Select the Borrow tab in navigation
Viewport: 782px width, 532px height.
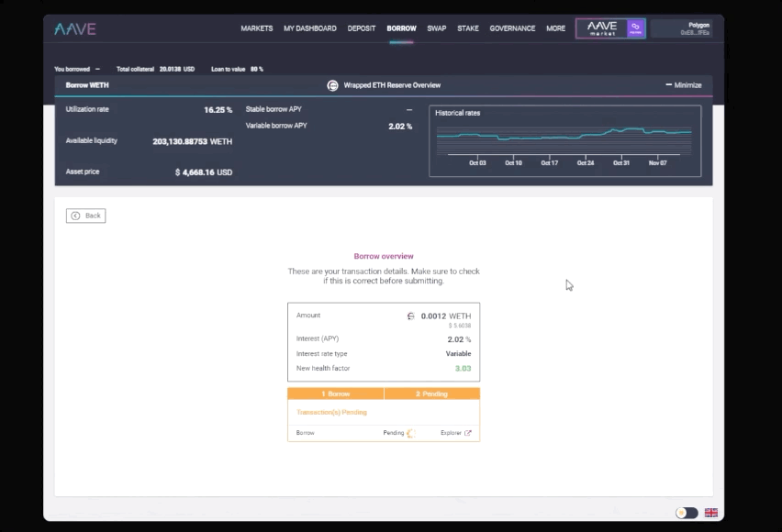click(401, 28)
